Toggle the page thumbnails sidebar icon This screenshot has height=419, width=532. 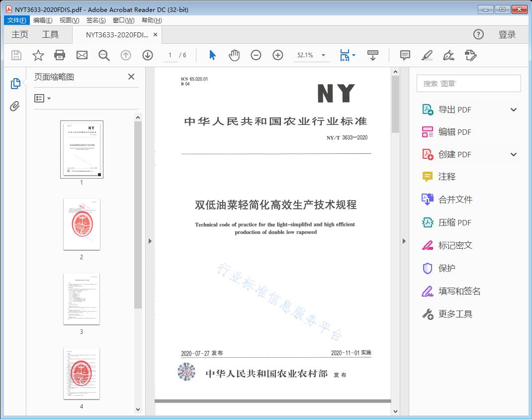(15, 84)
